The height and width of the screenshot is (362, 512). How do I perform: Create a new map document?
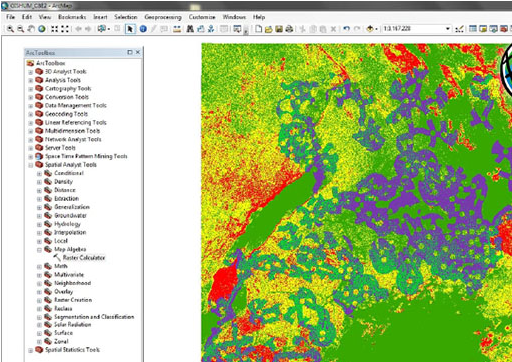[x=258, y=29]
